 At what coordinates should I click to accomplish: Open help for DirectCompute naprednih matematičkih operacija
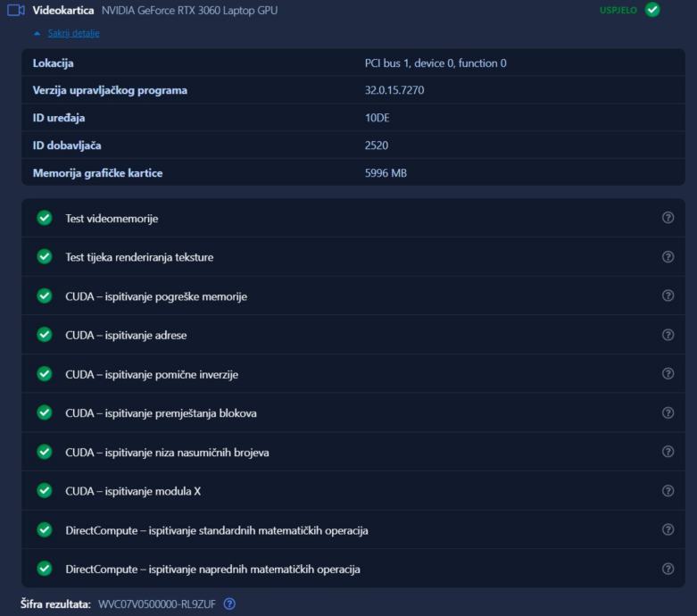[x=668, y=569]
